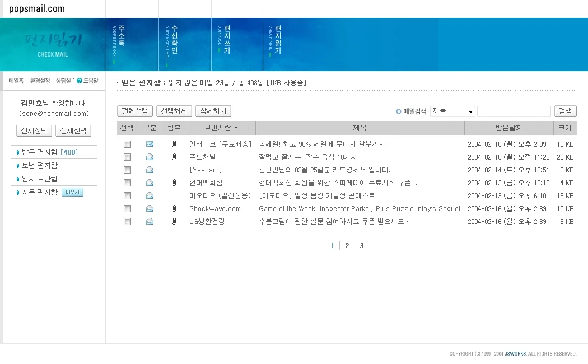Click the 삭제하기 delete button
This screenshot has height=364, width=588.
click(x=213, y=111)
